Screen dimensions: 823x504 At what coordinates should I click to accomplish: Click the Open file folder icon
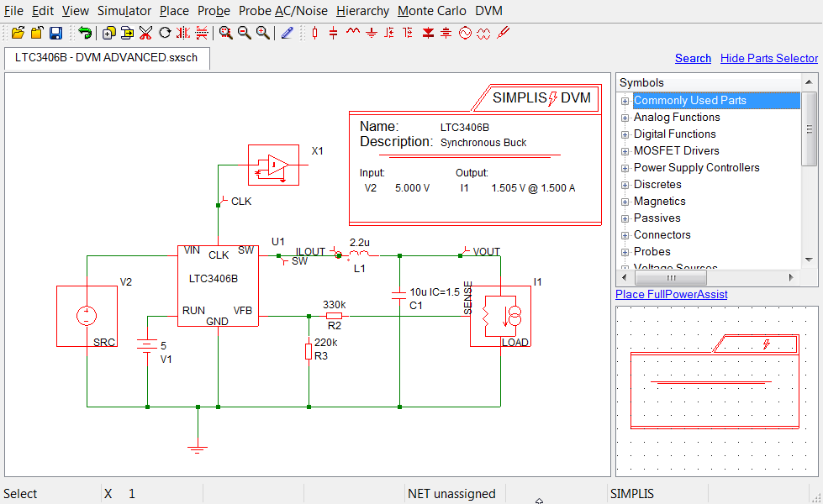[18, 33]
